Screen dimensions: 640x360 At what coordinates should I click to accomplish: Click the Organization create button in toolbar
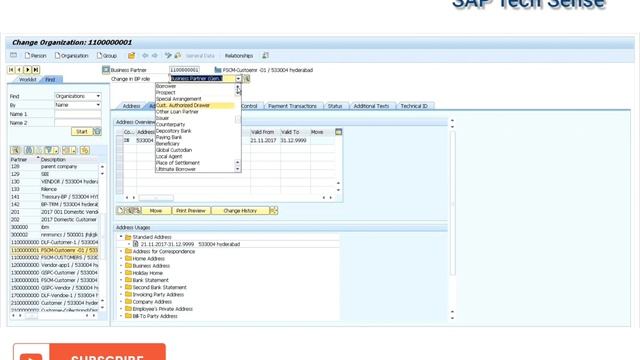coord(71,56)
